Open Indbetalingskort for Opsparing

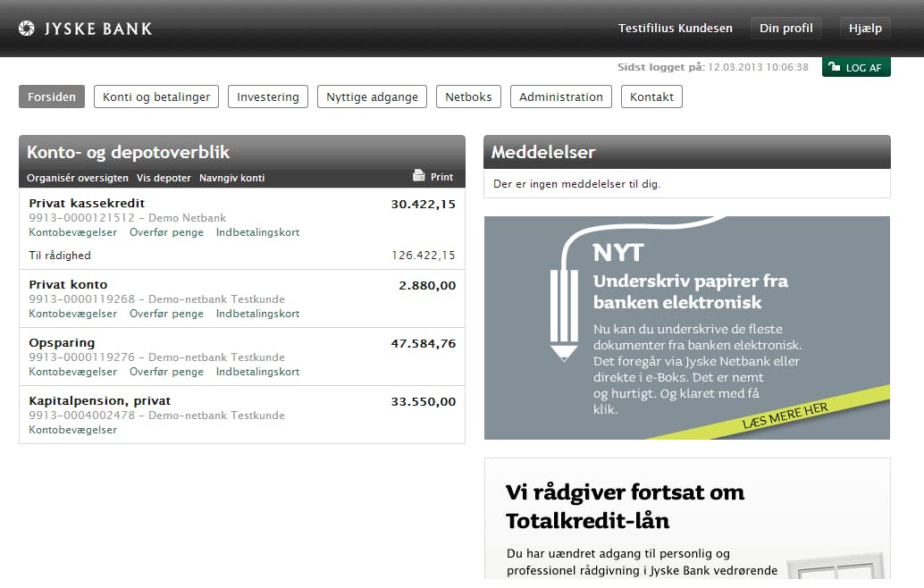(x=257, y=372)
